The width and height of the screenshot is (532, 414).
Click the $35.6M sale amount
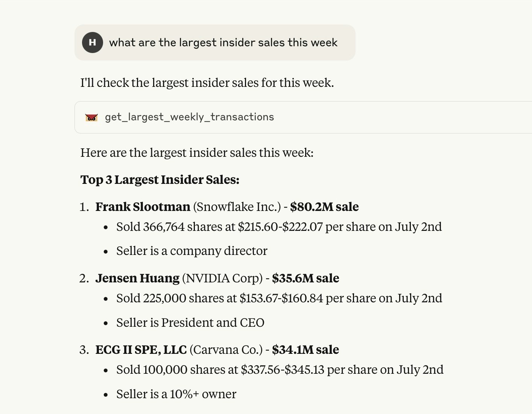click(x=306, y=278)
